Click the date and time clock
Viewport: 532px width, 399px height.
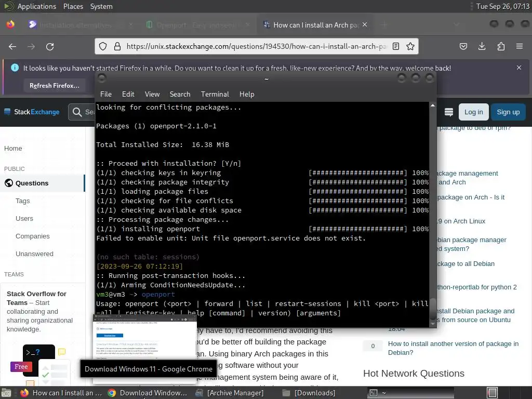click(x=502, y=6)
